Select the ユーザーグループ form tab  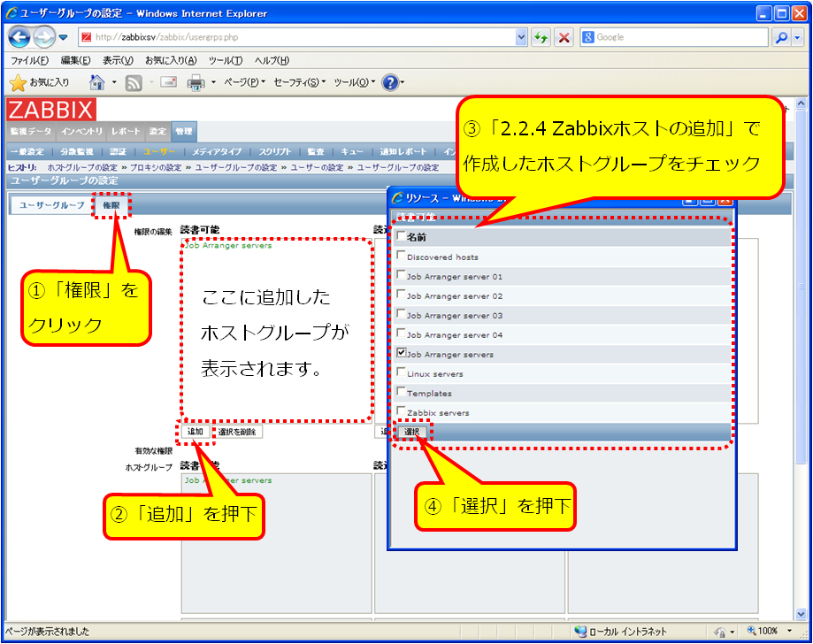(x=52, y=205)
